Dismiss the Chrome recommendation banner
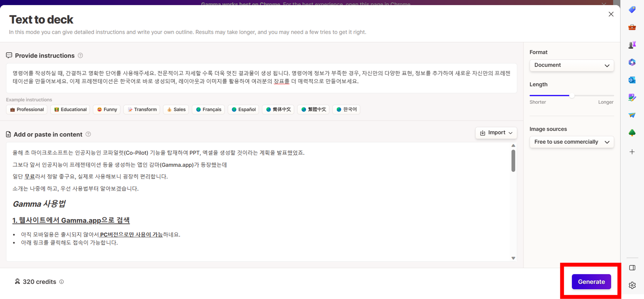 604,4
